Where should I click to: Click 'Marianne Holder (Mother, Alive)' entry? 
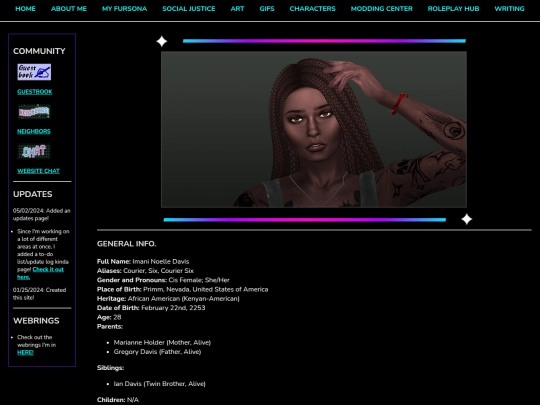tap(162, 342)
